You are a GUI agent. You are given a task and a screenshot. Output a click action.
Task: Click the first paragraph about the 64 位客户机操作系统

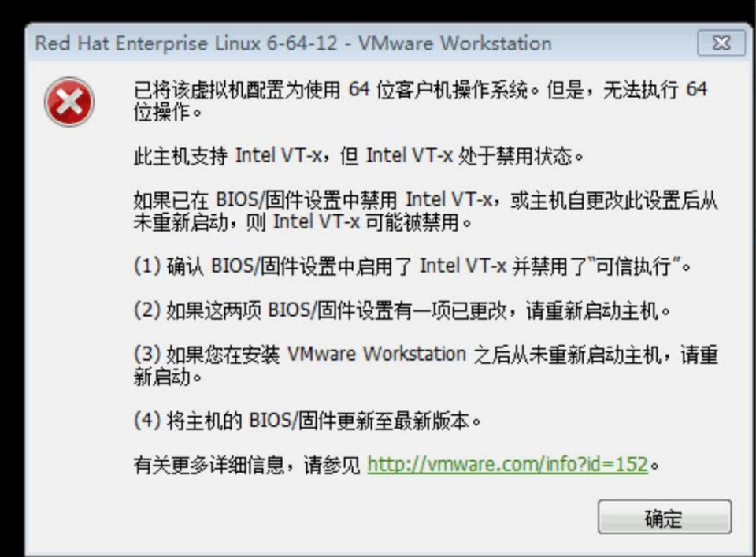[x=421, y=101]
